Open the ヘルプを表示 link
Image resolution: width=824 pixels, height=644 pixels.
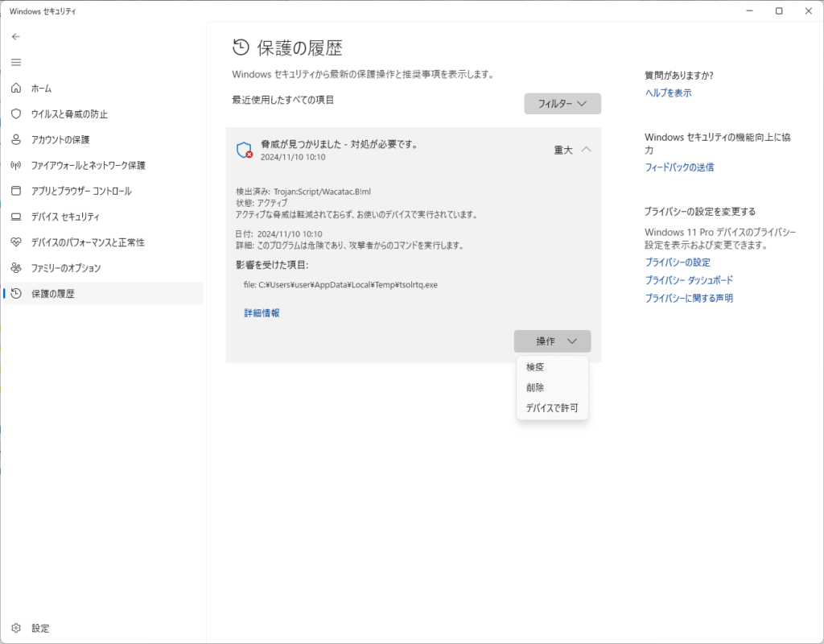[668, 93]
